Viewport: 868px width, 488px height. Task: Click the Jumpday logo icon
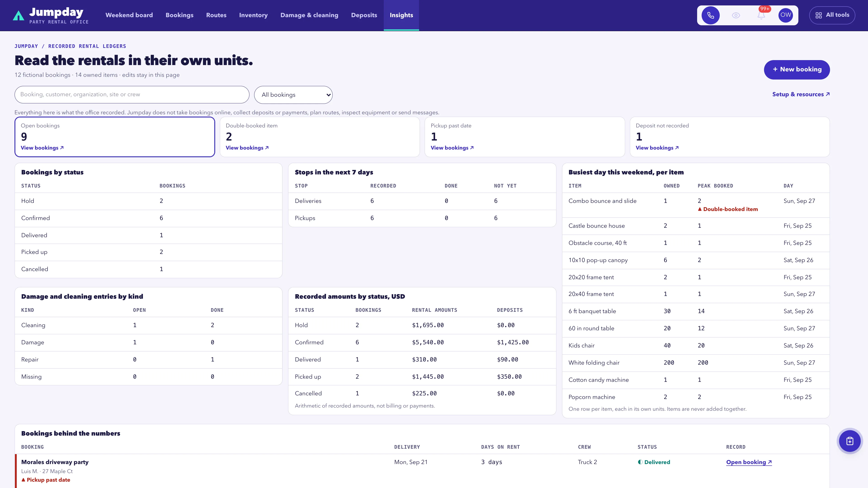tap(19, 16)
